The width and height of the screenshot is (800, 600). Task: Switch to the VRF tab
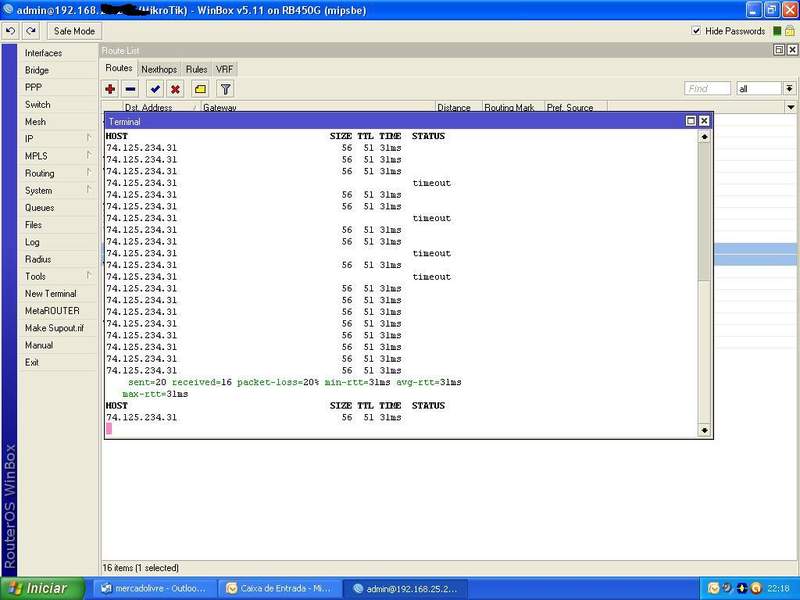pyautogui.click(x=224, y=69)
